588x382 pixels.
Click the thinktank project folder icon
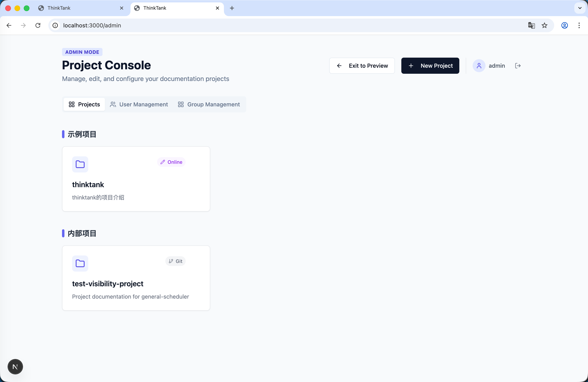pyautogui.click(x=80, y=164)
